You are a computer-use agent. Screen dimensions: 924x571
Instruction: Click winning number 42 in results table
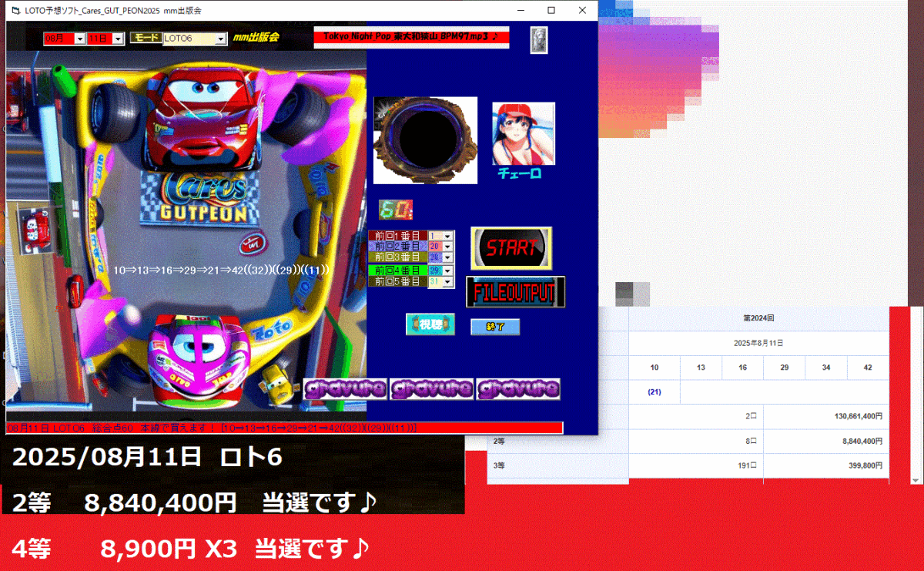[868, 368]
